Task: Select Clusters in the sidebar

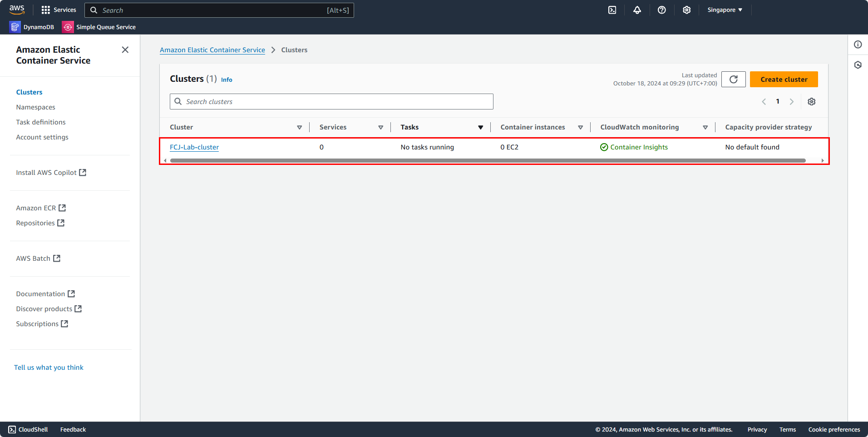Action: coord(30,92)
